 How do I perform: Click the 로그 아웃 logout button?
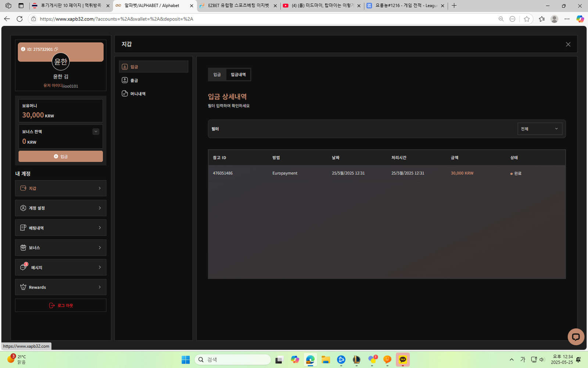click(x=61, y=305)
